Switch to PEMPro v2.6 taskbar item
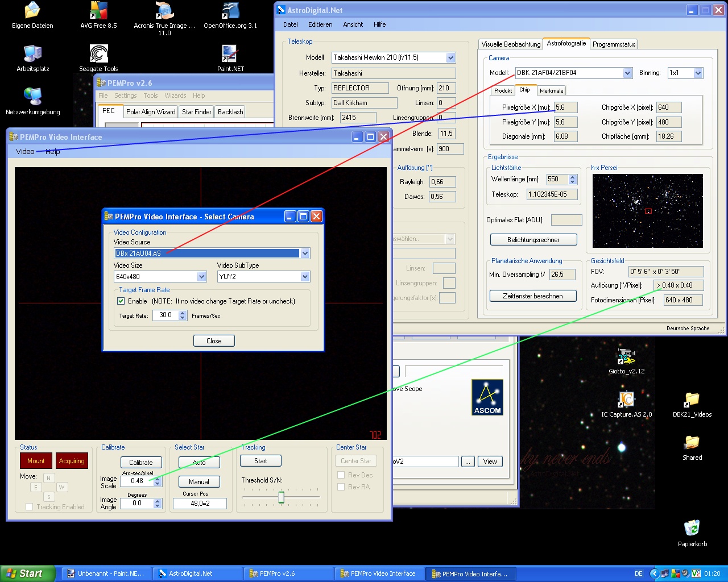This screenshot has height=582, width=728. [288, 573]
